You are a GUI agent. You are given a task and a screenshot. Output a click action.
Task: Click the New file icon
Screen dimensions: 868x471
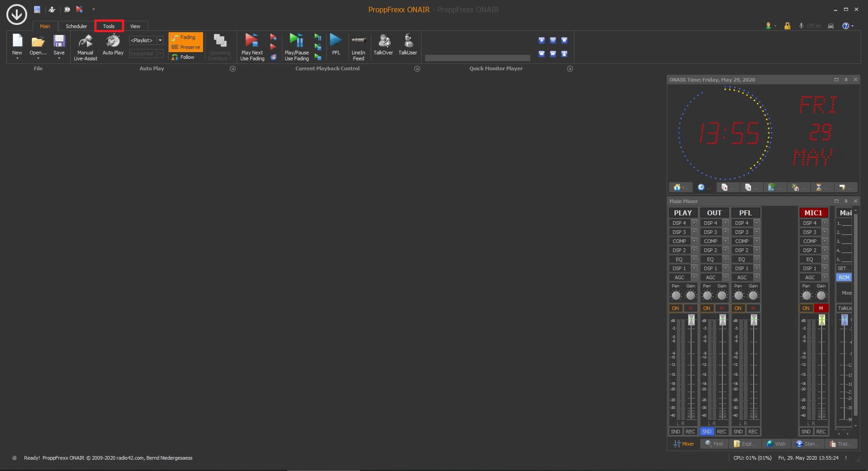click(17, 42)
